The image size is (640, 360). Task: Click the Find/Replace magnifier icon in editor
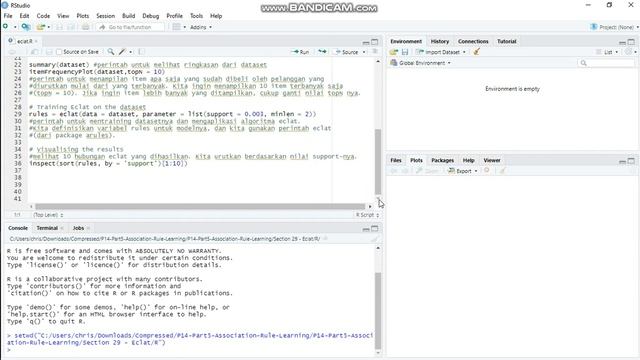click(x=111, y=52)
